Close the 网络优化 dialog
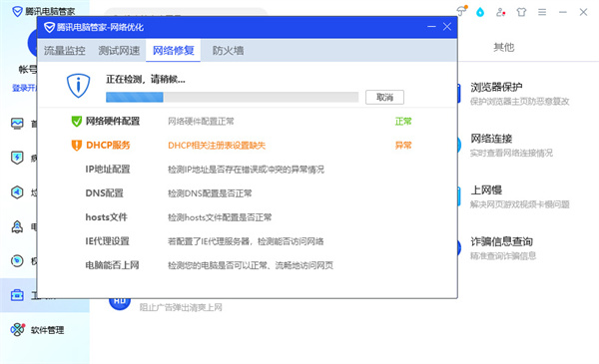Image resolution: width=599 pixels, height=364 pixels. (x=447, y=27)
